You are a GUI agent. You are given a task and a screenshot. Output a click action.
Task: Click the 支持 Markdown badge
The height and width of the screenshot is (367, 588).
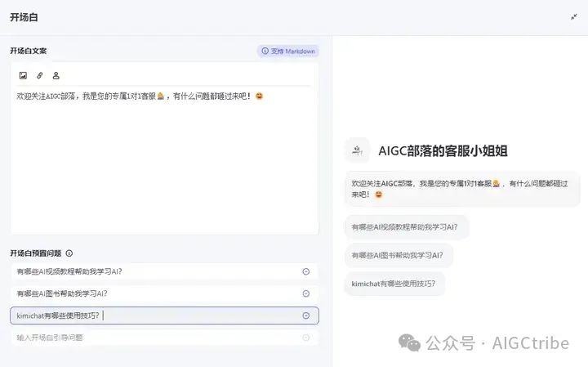tap(287, 51)
